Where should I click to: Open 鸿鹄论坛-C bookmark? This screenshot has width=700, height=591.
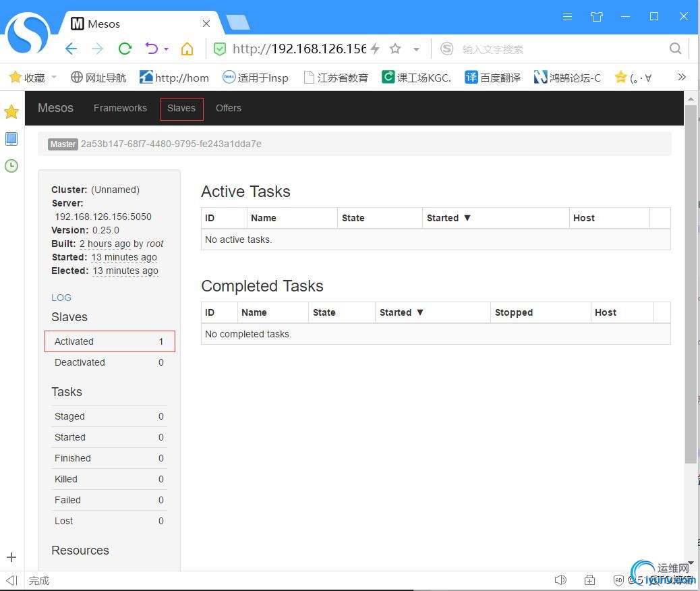567,78
